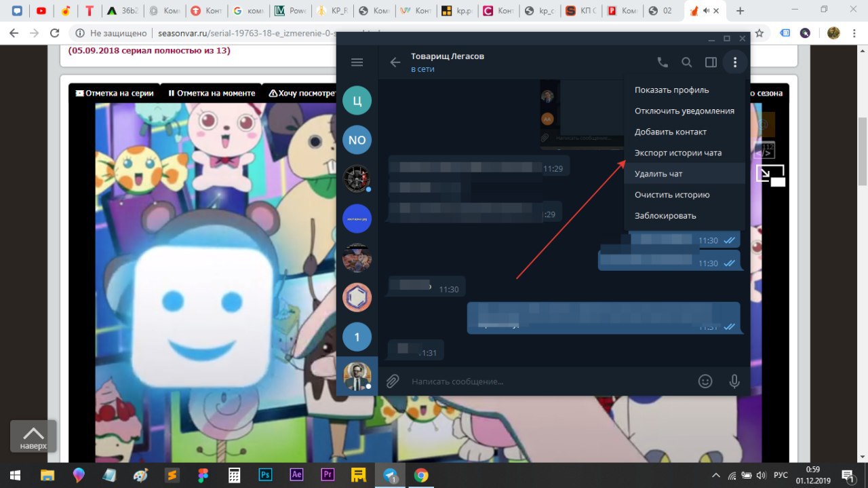The height and width of the screenshot is (488, 868).
Task: Start a voice call with Товарищ Легасов
Action: 663,62
